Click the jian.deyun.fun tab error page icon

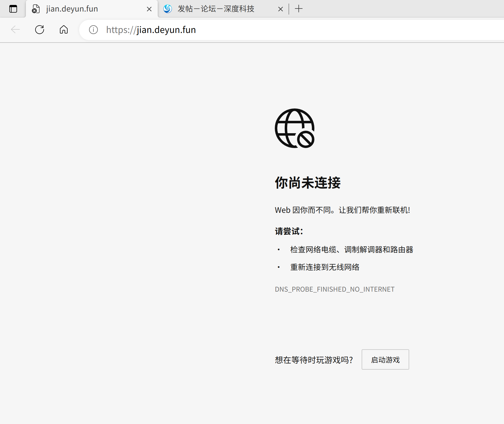(36, 9)
